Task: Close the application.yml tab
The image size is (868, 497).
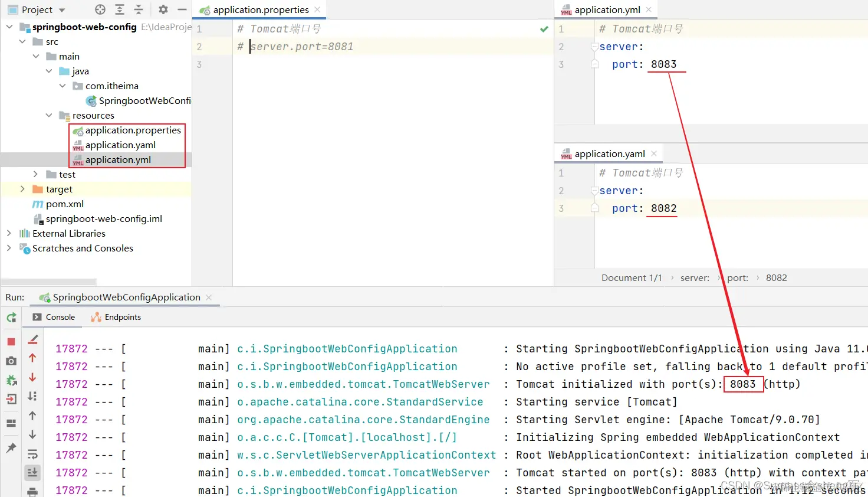Action: pyautogui.click(x=649, y=9)
